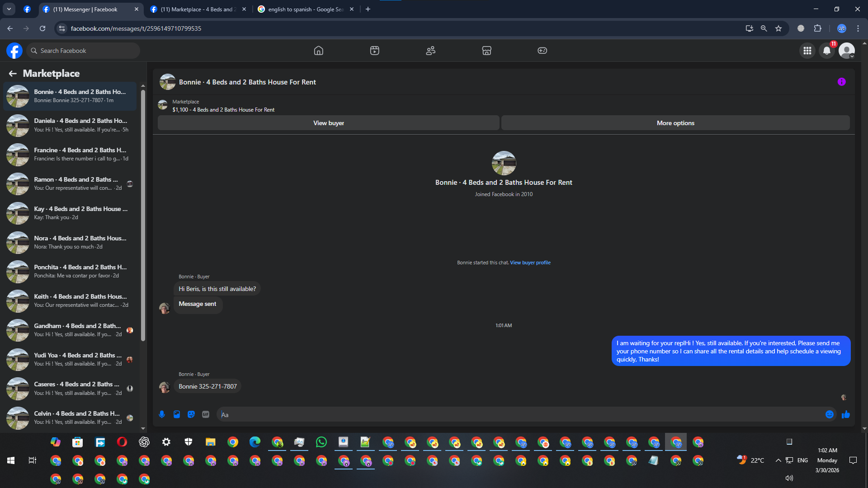The height and width of the screenshot is (488, 868).
Task: Open the Windows Start menu
Action: coord(11,460)
